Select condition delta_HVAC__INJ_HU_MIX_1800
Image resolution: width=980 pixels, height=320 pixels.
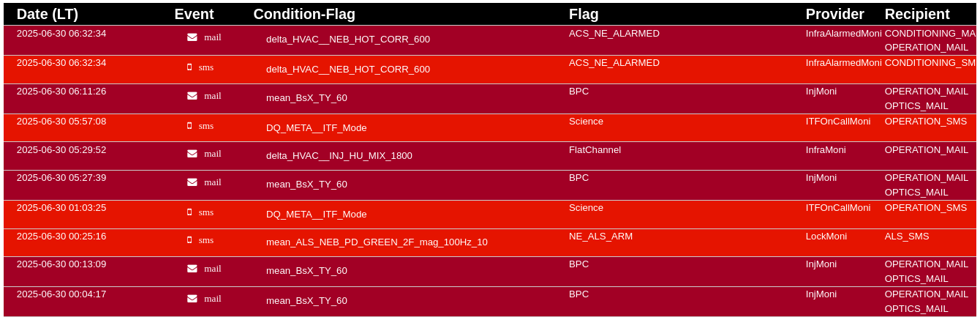pos(339,156)
